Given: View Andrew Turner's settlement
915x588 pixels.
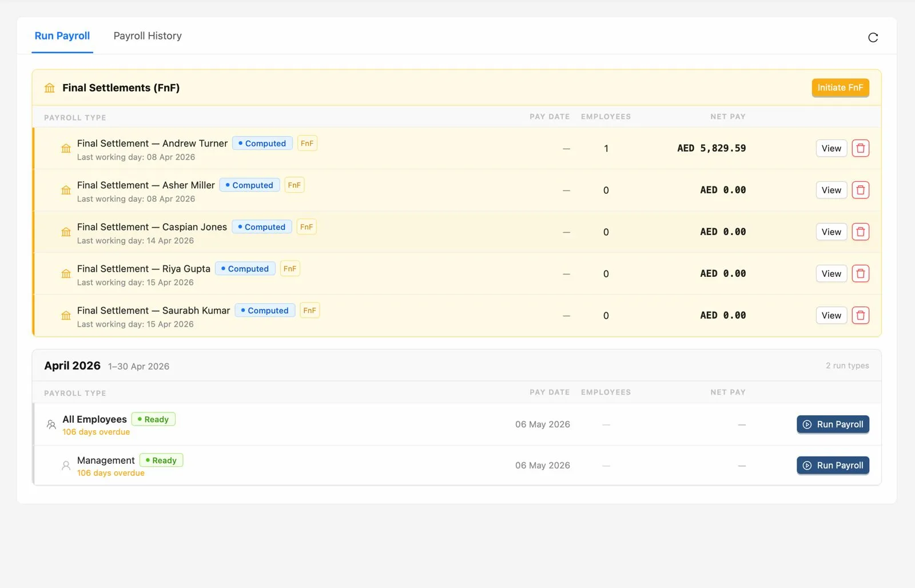Looking at the screenshot, I should [x=831, y=148].
